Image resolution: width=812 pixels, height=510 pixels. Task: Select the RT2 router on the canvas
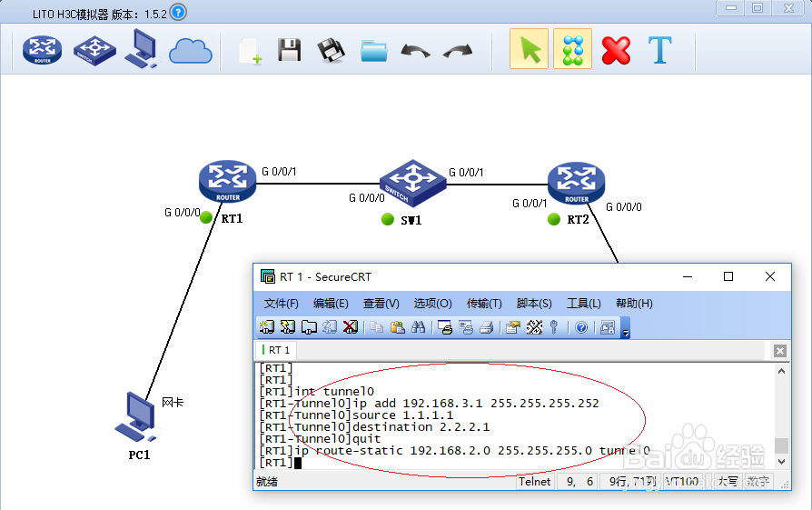pyautogui.click(x=577, y=183)
